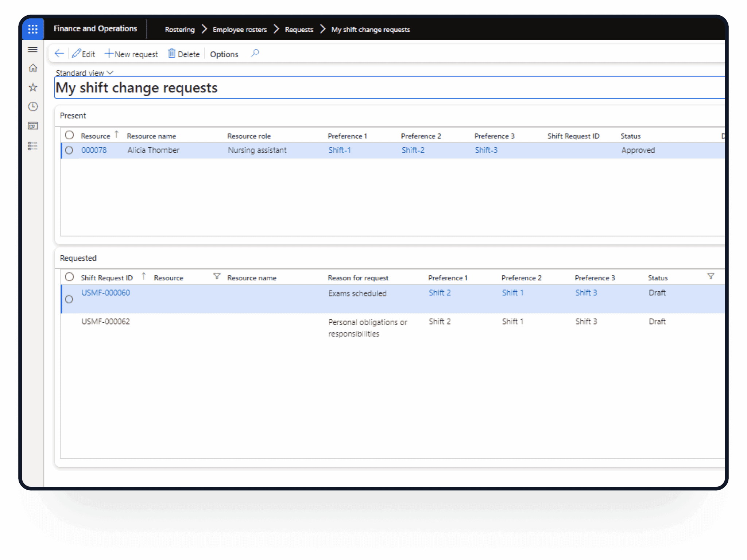Click Shift 2 cell in USMF-000062 row
Image resolution: width=747 pixels, height=560 pixels.
(x=440, y=322)
